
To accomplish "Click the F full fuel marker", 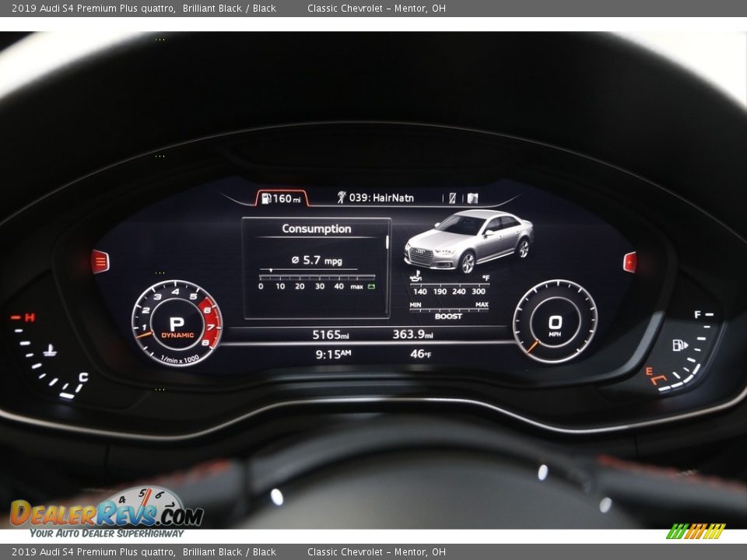I will point(697,315).
